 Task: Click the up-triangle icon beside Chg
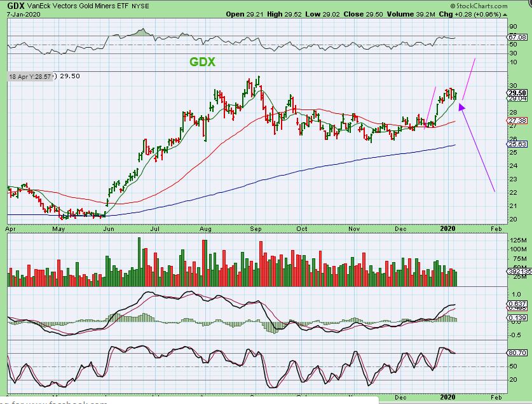505,15
